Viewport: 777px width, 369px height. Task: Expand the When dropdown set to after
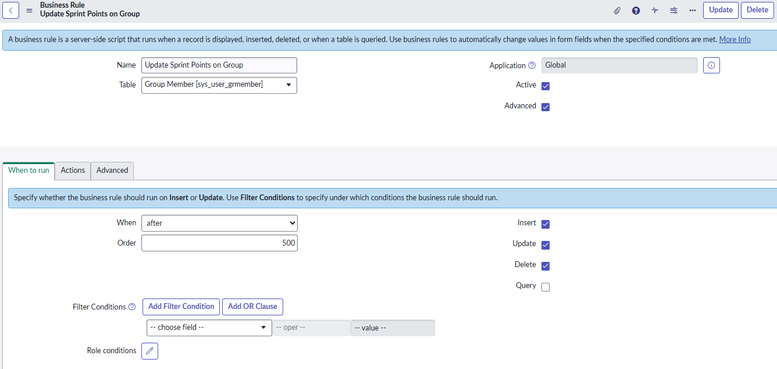coord(219,223)
